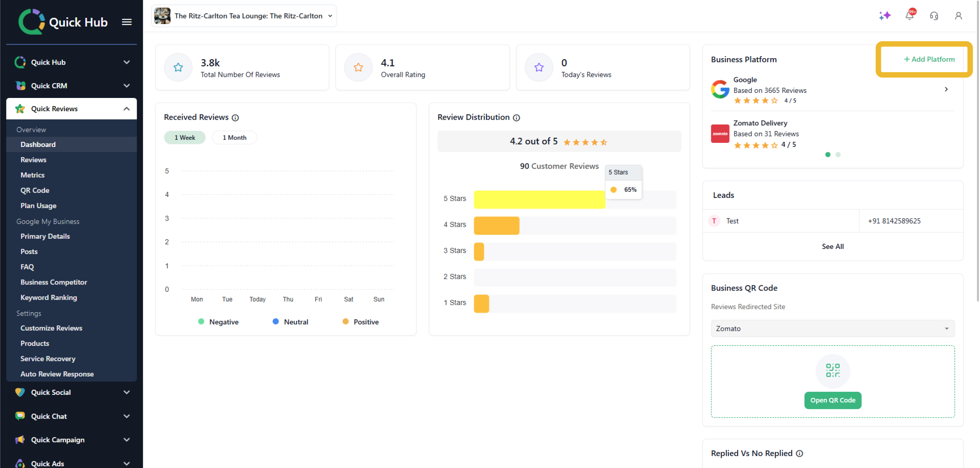Click the Received Reviews info icon

point(235,118)
